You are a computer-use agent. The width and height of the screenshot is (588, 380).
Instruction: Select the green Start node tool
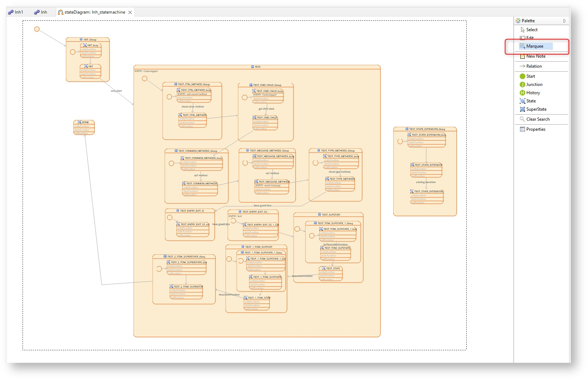pos(530,76)
